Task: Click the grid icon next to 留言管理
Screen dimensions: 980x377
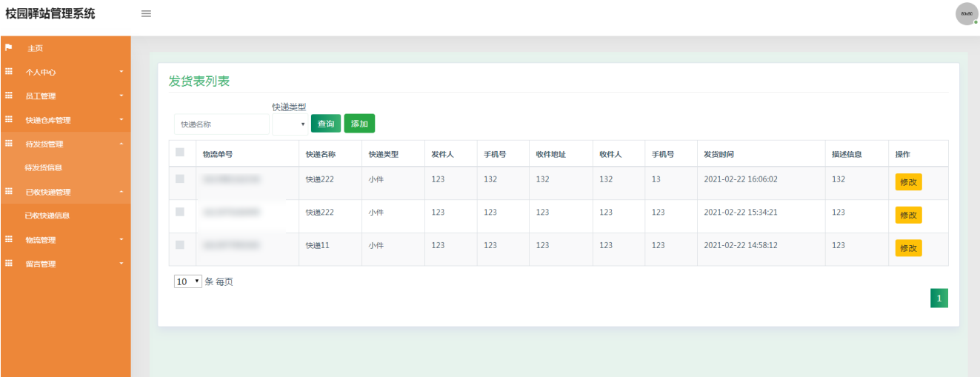Action: 9,263
